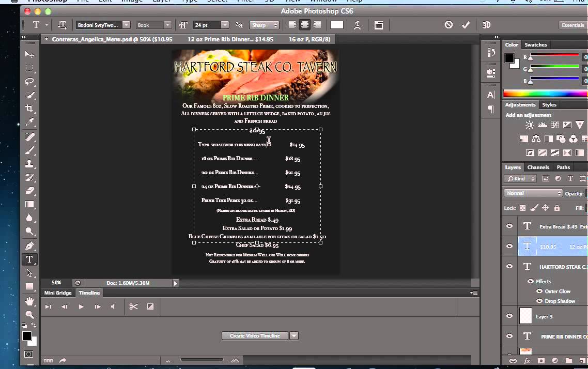Open the font style Book dropdown
This screenshot has height=369, width=588.
pyautogui.click(x=167, y=25)
